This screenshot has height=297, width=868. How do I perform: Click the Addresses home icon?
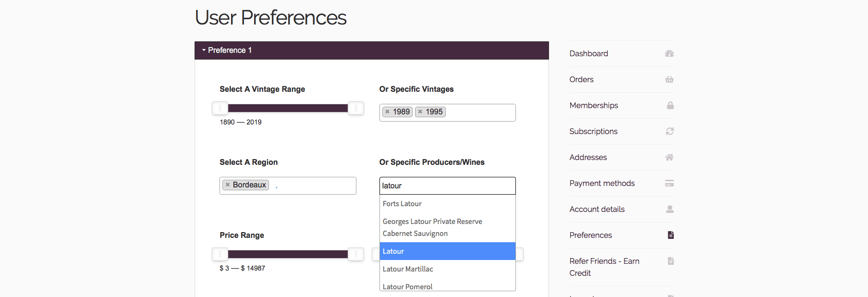coord(669,157)
